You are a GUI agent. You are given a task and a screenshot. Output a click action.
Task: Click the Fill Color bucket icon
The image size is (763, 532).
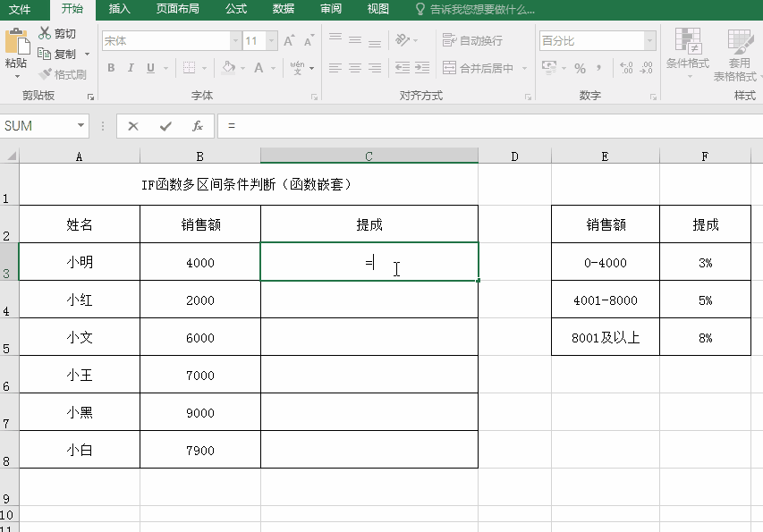[x=228, y=68]
